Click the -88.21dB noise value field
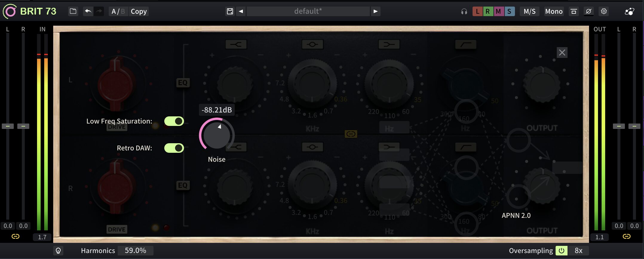Screen dimensions: 644x259 217,110
